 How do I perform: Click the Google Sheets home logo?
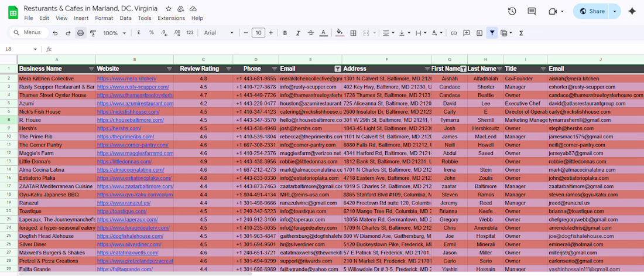pyautogui.click(x=13, y=13)
